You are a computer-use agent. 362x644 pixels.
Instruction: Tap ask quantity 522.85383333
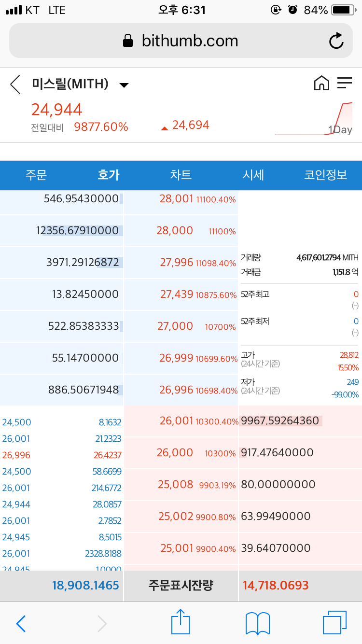84,326
